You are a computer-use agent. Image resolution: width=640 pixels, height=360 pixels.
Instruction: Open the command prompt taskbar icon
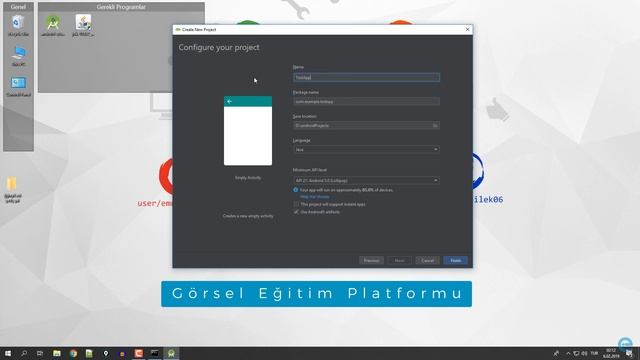point(155,353)
